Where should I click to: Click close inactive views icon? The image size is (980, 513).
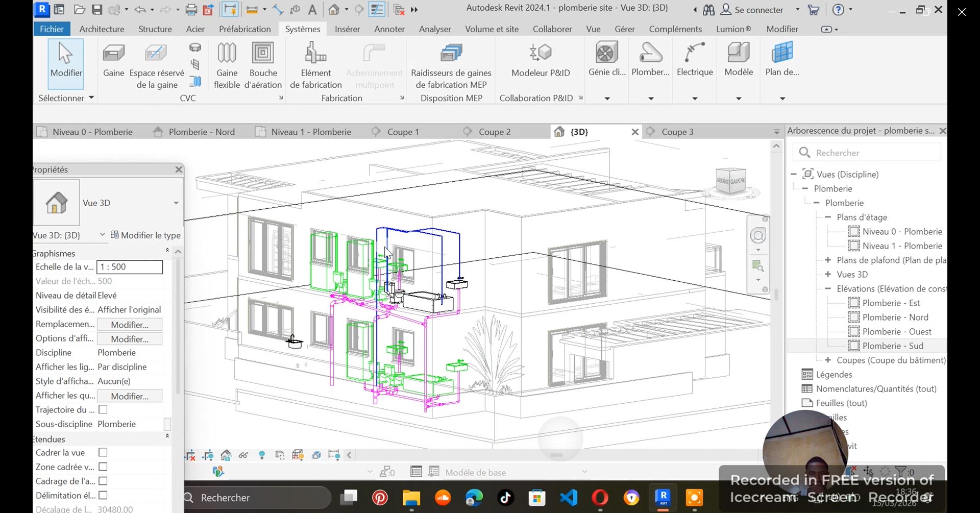400,9
